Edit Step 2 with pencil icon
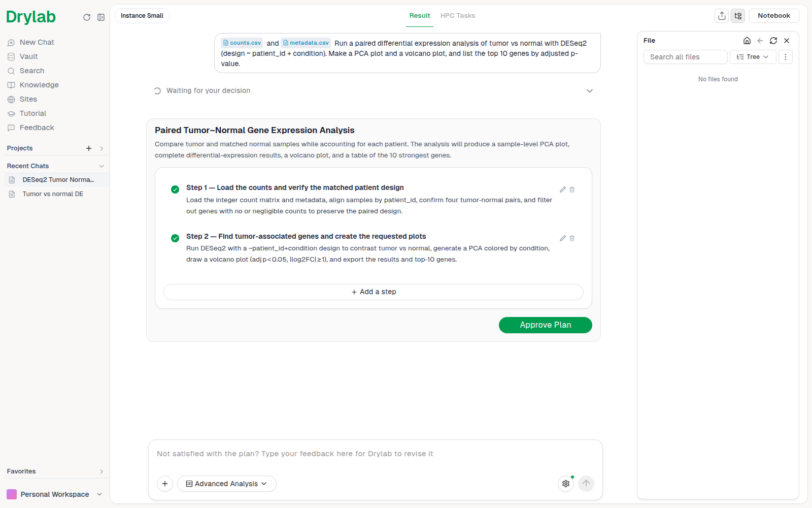 point(563,238)
